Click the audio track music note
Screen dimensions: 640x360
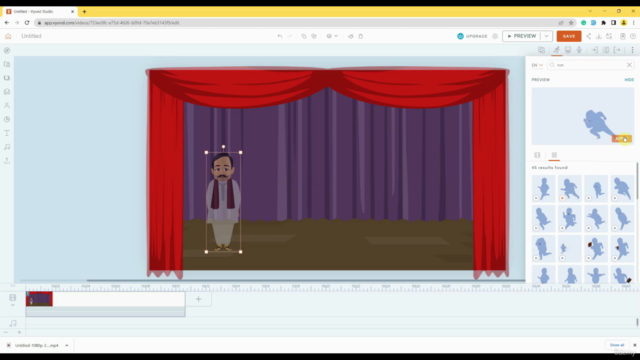tap(13, 323)
